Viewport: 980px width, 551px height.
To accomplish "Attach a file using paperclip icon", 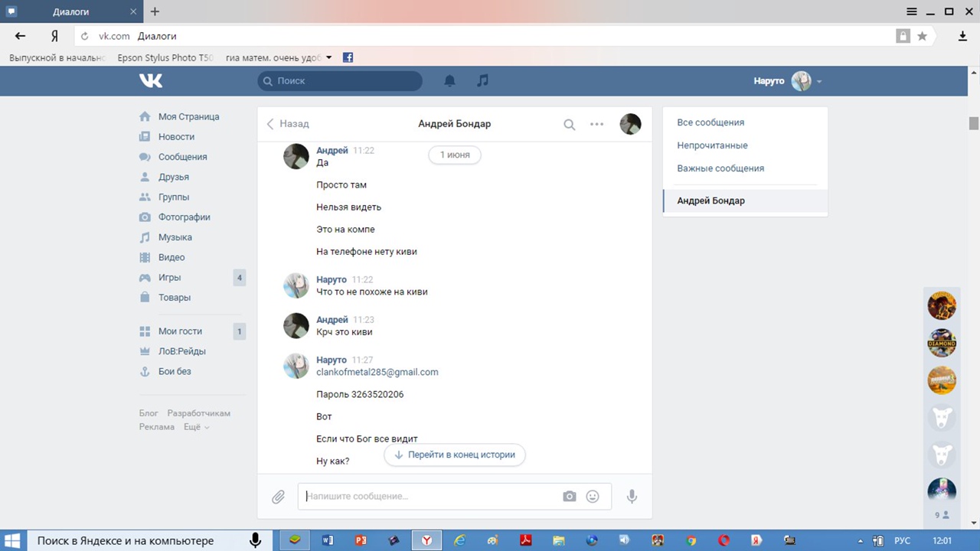I will coord(278,497).
